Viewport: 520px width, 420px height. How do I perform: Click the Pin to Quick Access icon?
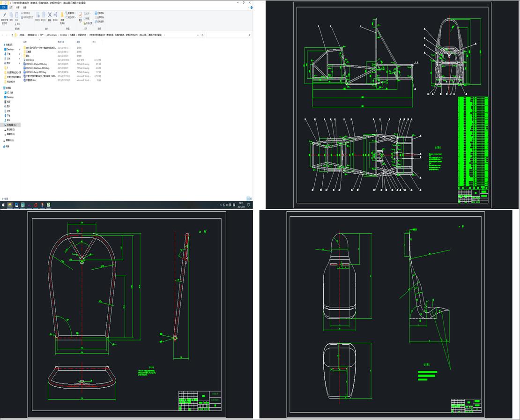(4, 15)
